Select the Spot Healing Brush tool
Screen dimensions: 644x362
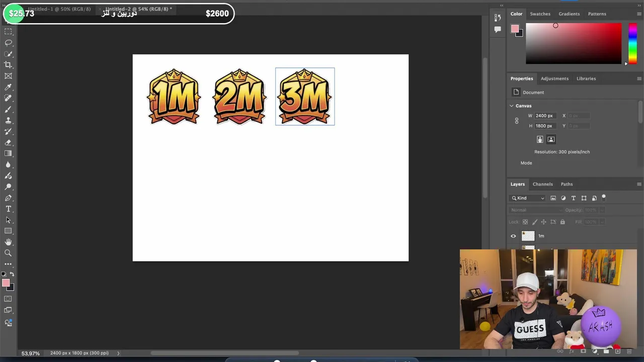point(8,98)
